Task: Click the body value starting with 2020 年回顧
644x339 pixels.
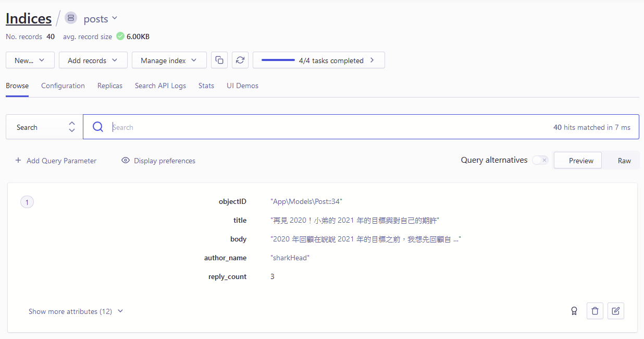Action: click(x=366, y=239)
